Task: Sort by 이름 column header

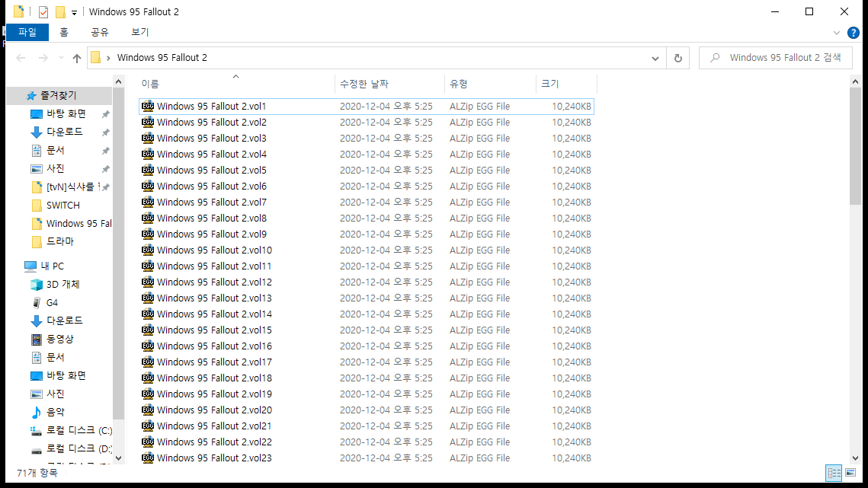Action: (x=235, y=84)
